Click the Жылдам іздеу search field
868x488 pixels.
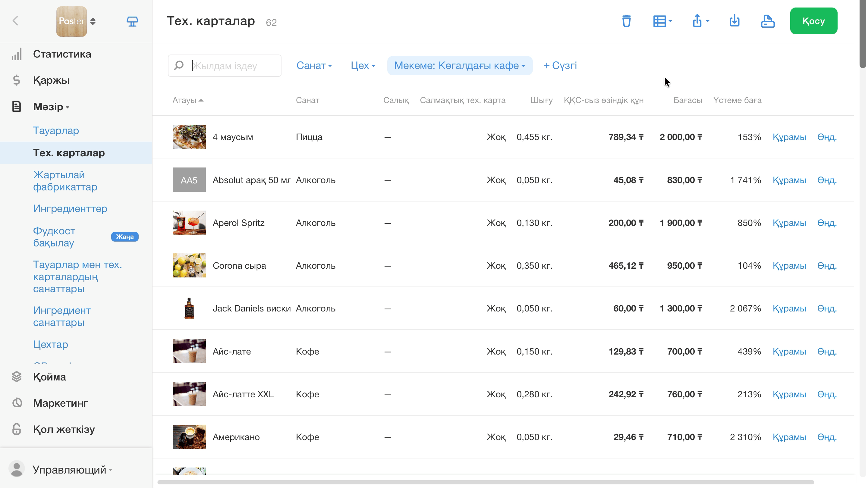tap(225, 66)
